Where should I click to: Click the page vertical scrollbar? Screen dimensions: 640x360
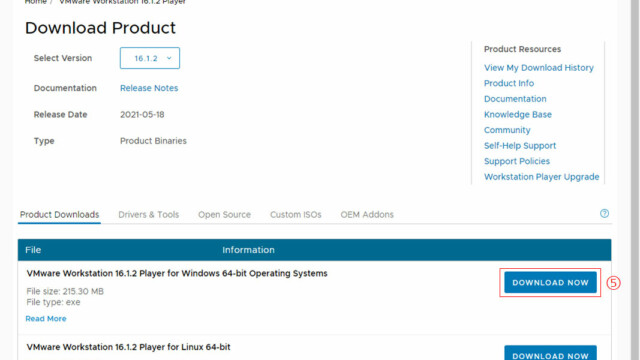click(635, 180)
